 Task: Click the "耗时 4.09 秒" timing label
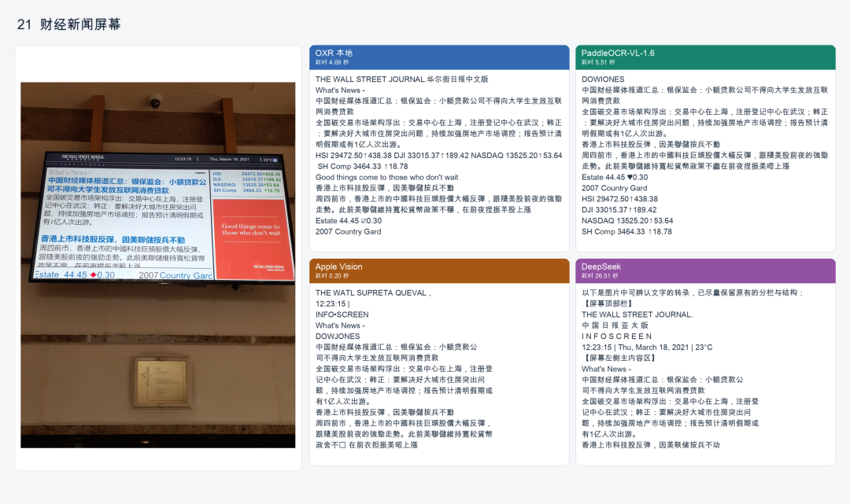click(x=332, y=63)
